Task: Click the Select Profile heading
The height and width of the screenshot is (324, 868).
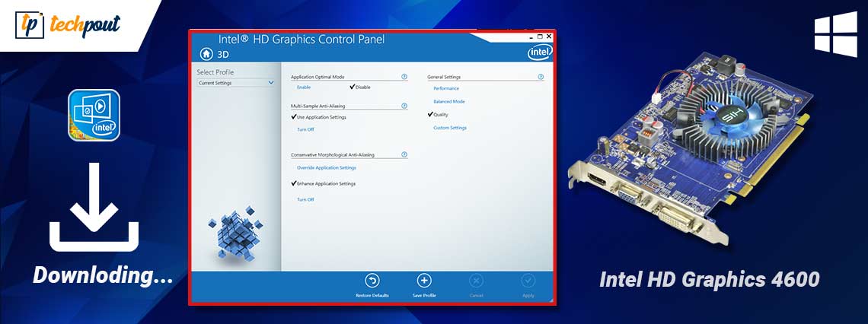Action: [215, 72]
